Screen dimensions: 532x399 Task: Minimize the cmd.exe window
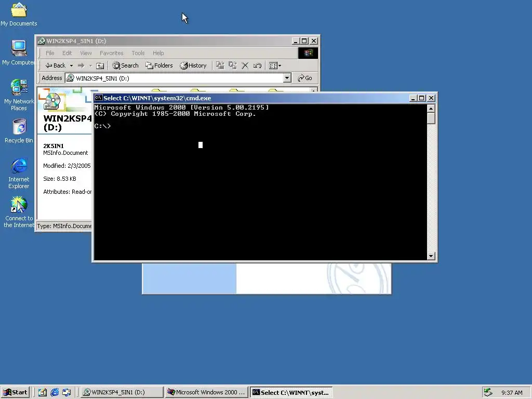(413, 98)
